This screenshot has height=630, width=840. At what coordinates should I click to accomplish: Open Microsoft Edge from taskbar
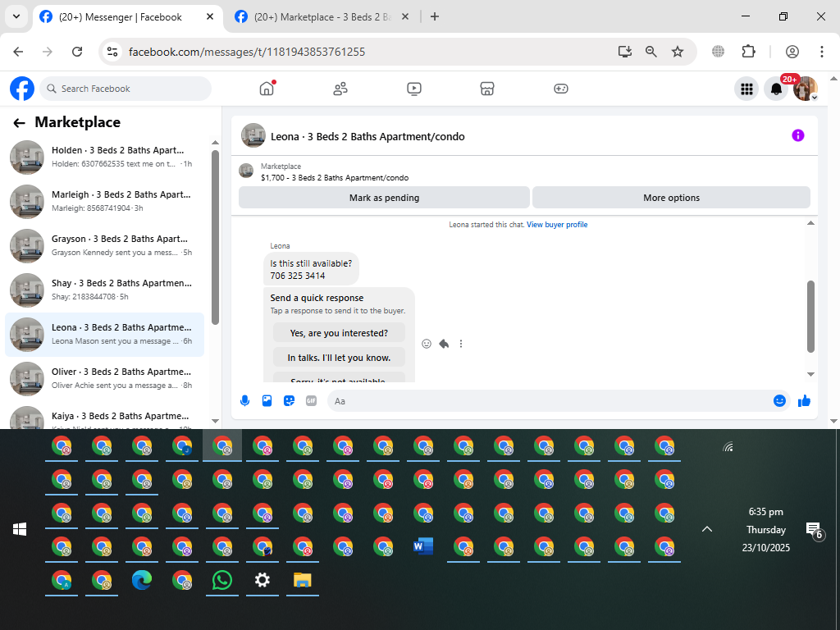pyautogui.click(x=141, y=580)
